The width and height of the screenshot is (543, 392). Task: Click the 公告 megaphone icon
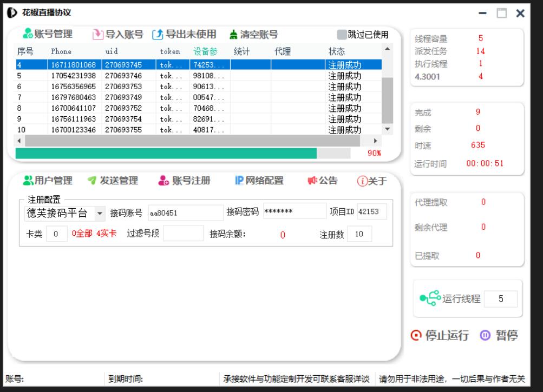312,181
